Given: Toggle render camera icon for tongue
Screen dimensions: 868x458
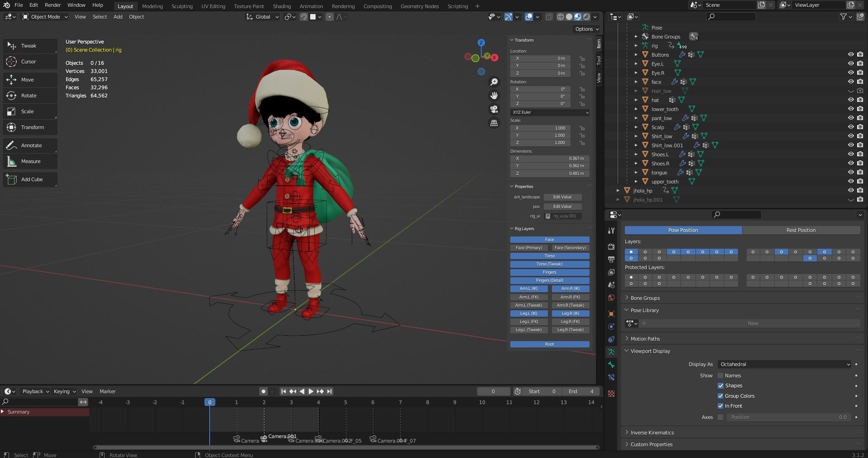Looking at the screenshot, I should click(860, 172).
